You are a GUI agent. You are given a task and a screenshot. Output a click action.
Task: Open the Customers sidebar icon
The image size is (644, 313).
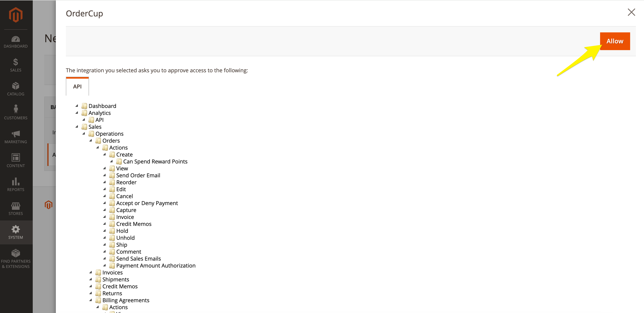[x=15, y=109]
